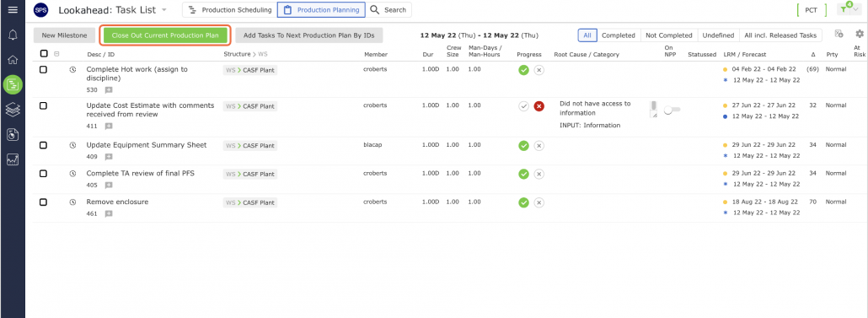Check the Complete TA review row
This screenshot has width=868, height=318.
(43, 174)
